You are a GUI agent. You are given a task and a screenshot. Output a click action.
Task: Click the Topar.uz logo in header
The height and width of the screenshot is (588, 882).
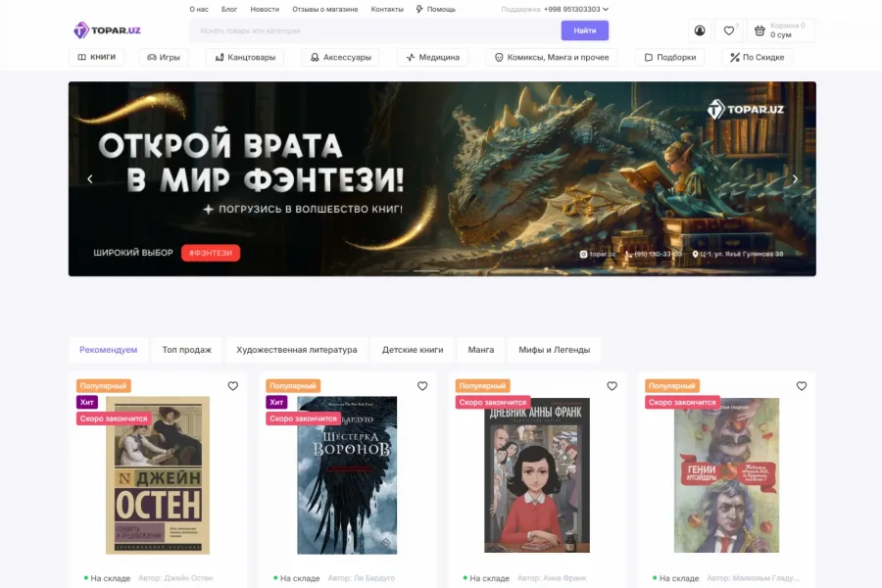click(108, 30)
